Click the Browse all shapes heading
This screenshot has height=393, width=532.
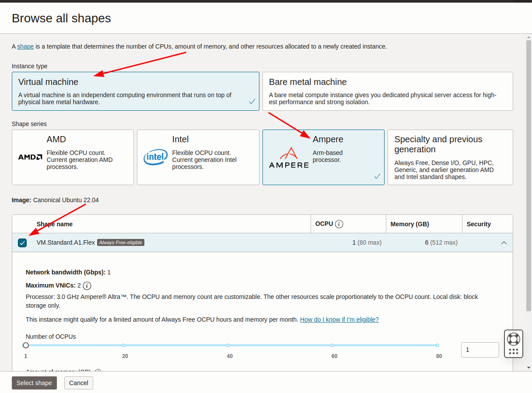[x=61, y=18]
